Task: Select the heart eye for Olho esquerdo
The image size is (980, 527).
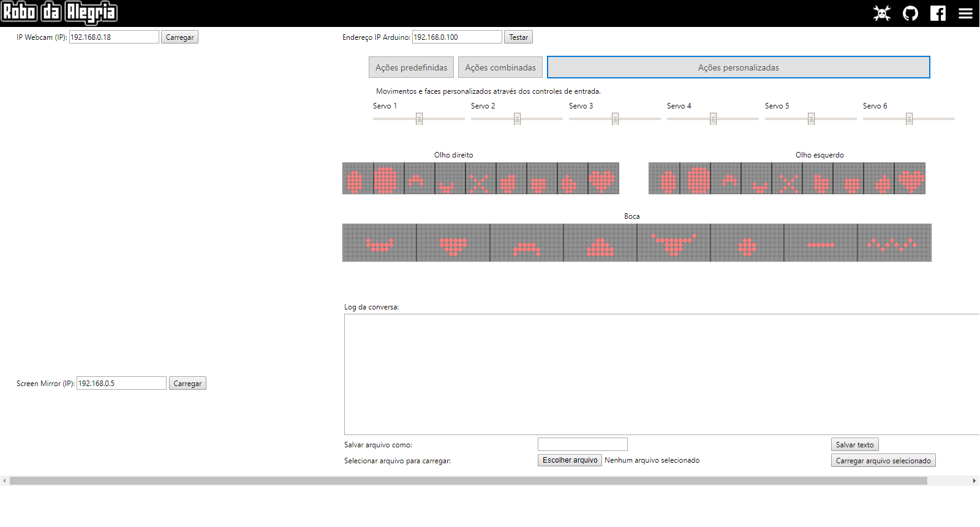Action: (x=910, y=178)
